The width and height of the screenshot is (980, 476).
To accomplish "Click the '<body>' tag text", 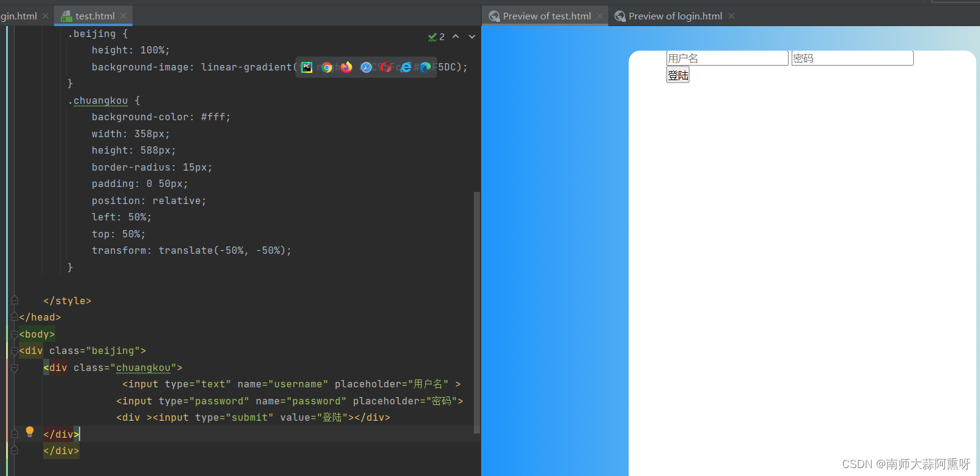I will pyautogui.click(x=37, y=335).
